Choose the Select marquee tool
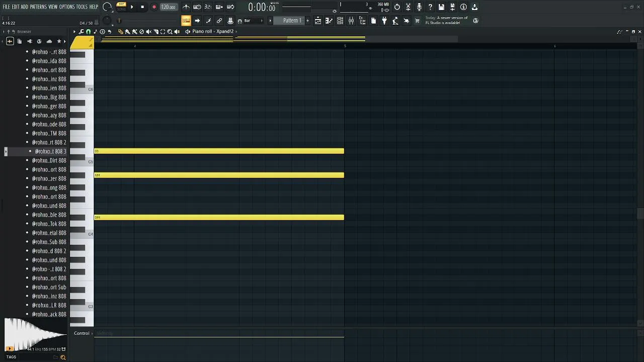644x362 pixels. pyautogui.click(x=163, y=31)
